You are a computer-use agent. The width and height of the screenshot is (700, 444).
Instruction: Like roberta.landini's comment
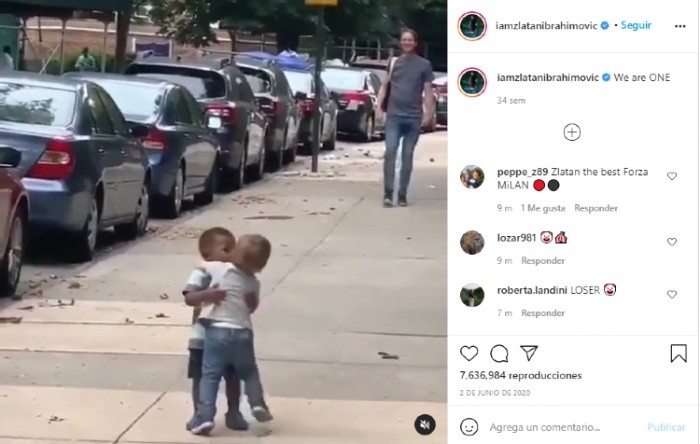(x=672, y=295)
